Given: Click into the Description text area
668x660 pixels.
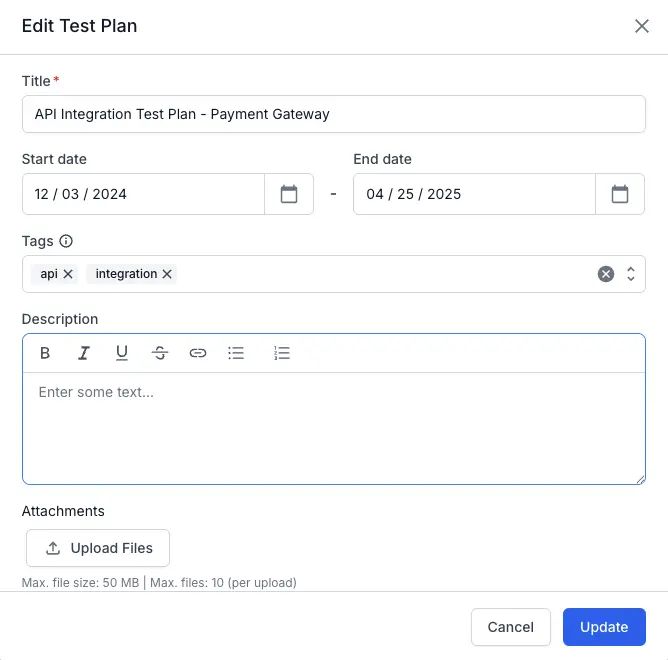Looking at the screenshot, I should click(x=334, y=428).
